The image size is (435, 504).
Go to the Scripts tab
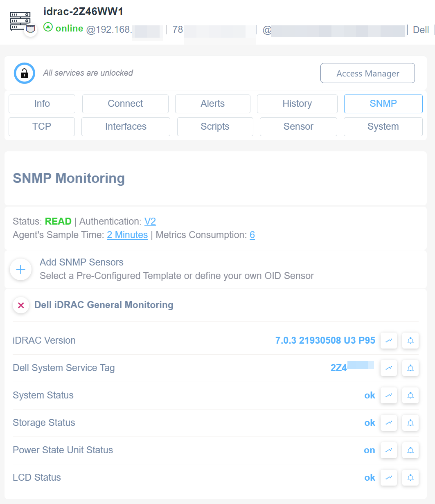(x=215, y=127)
